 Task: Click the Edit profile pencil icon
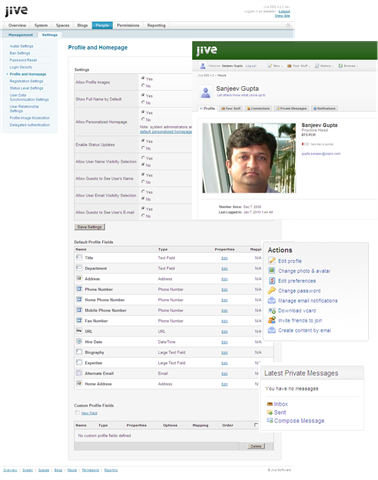pos(272,261)
